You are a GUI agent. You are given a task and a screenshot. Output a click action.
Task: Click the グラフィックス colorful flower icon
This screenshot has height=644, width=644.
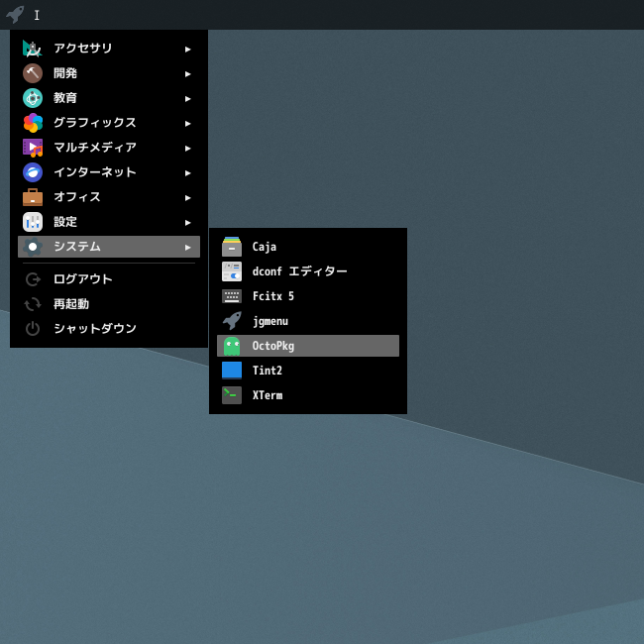[x=33, y=123]
